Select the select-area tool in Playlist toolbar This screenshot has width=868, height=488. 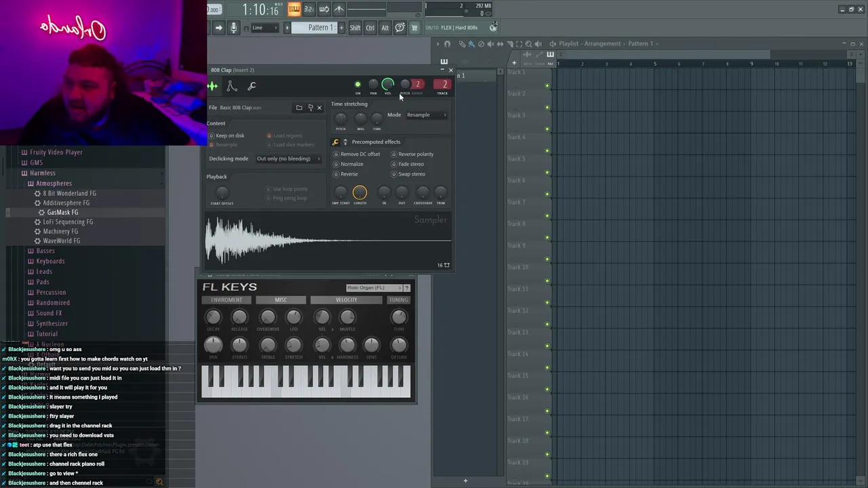[519, 44]
